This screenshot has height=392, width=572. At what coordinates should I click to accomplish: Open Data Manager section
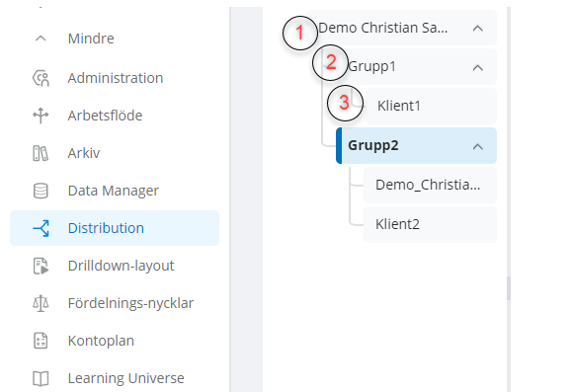click(114, 191)
